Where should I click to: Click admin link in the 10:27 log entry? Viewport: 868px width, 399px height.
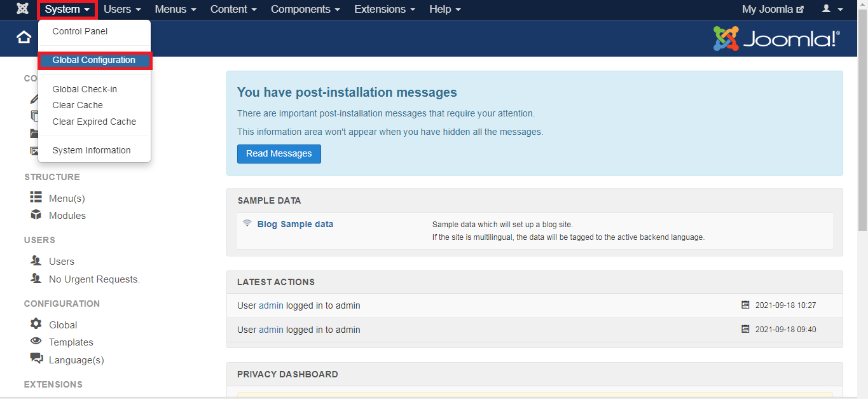[271, 305]
